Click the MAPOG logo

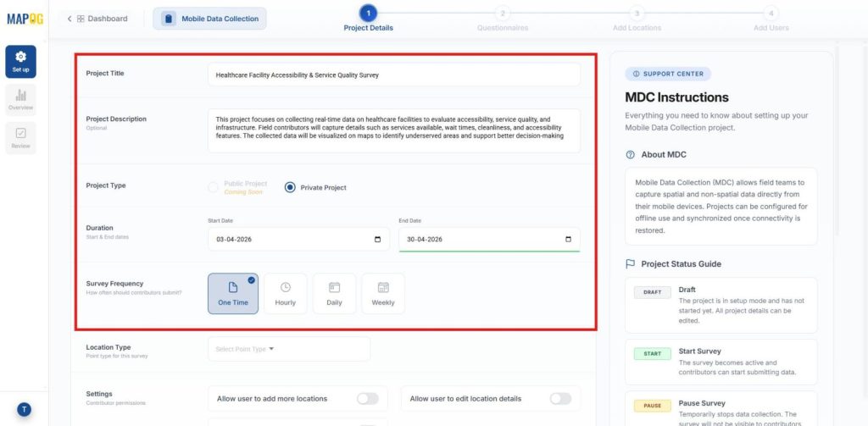pyautogui.click(x=25, y=19)
